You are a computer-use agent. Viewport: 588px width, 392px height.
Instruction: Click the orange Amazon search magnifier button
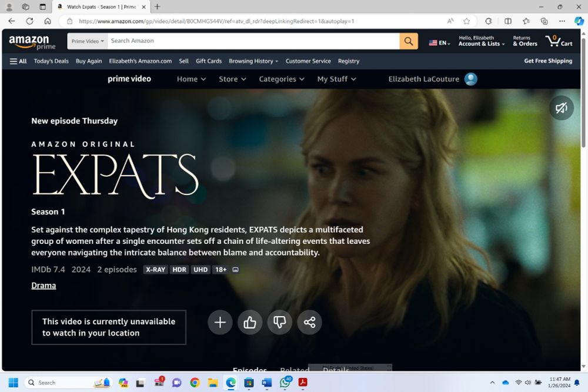click(409, 41)
